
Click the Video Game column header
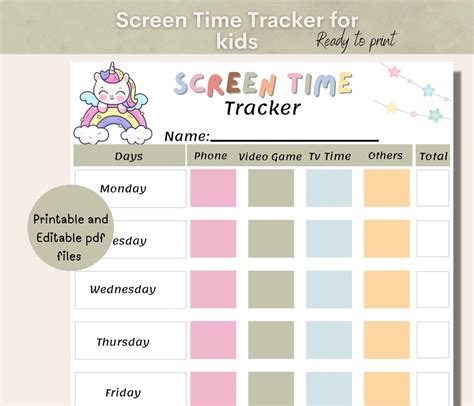[270, 156]
